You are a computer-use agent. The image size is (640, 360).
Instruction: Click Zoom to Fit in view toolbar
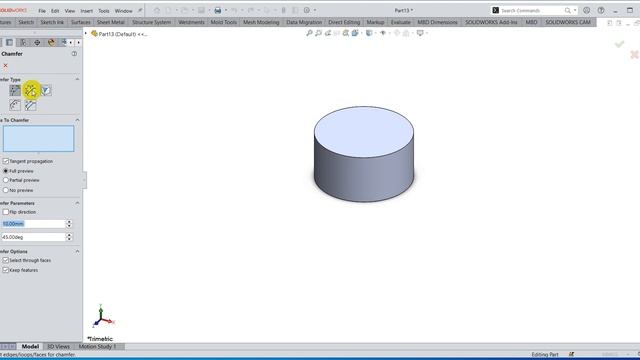tap(309, 33)
